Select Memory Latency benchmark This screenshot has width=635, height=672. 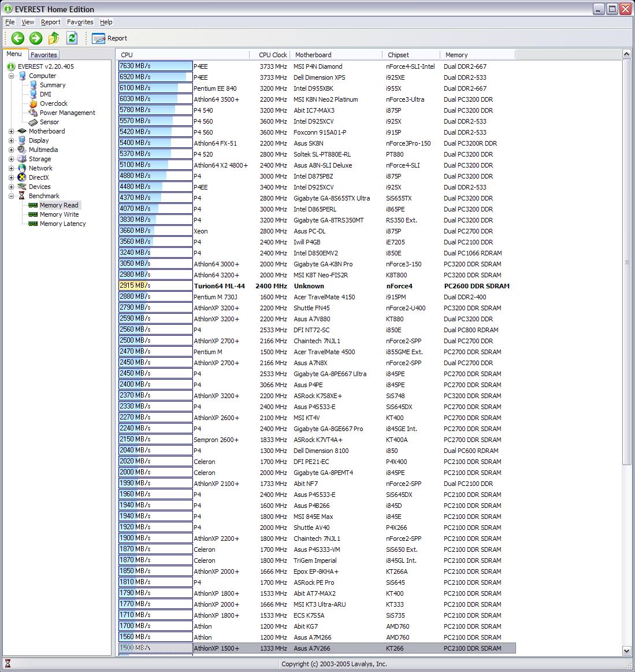(x=62, y=224)
